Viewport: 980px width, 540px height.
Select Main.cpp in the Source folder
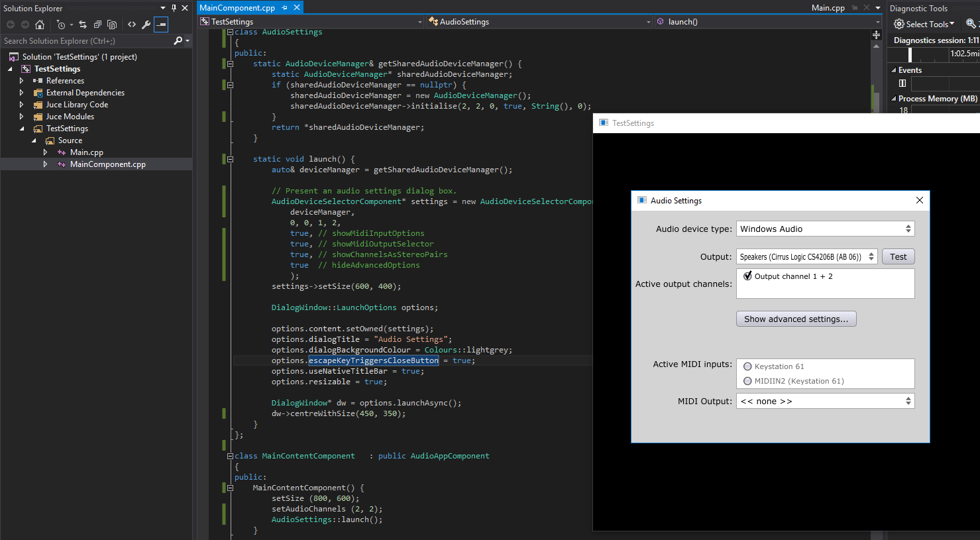tap(86, 152)
